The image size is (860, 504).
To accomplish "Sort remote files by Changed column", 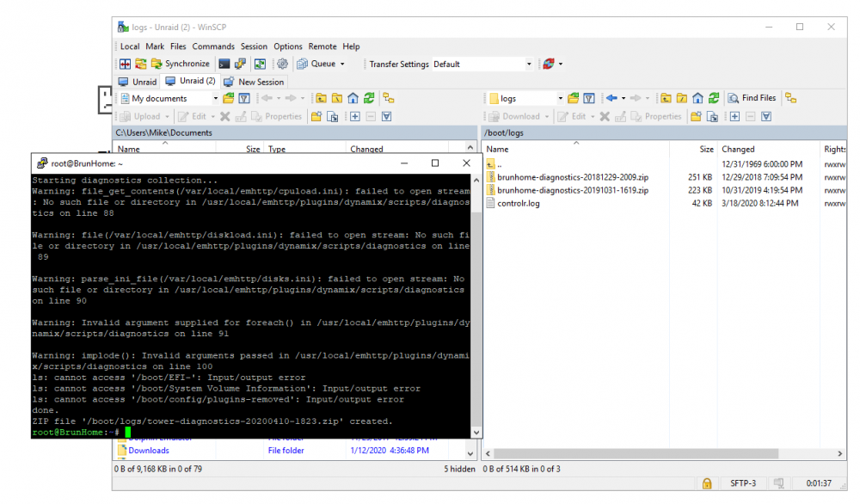I will 768,149.
